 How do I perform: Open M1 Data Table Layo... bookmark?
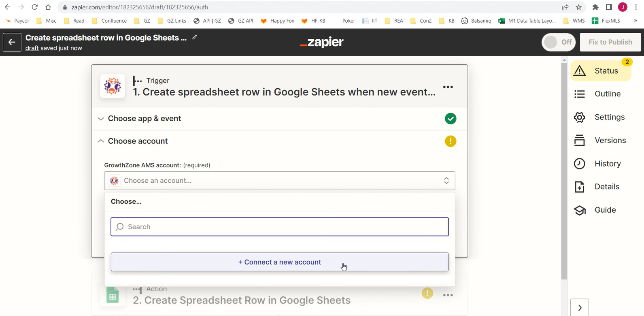coord(527,21)
